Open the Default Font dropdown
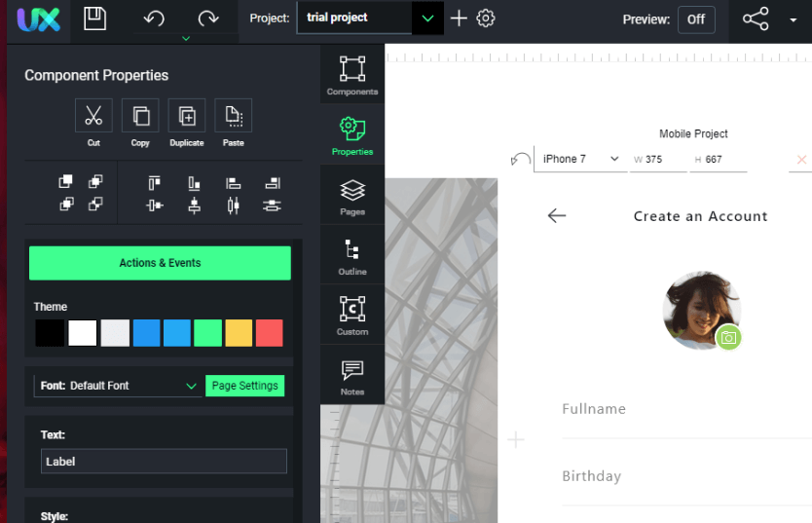 pos(118,386)
